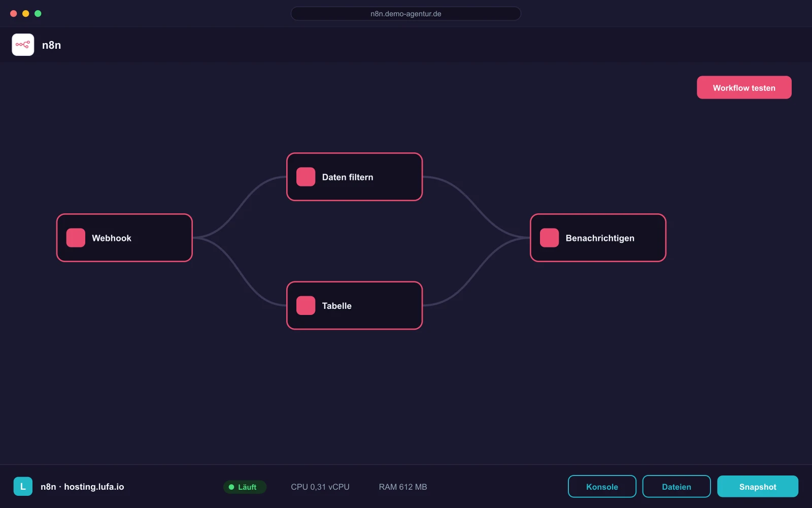This screenshot has height=508, width=812.
Task: Click RAM 612 MB readout
Action: (x=403, y=487)
